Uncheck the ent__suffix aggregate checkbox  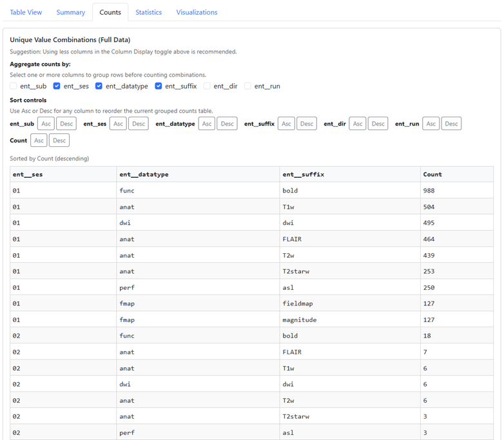(x=158, y=86)
